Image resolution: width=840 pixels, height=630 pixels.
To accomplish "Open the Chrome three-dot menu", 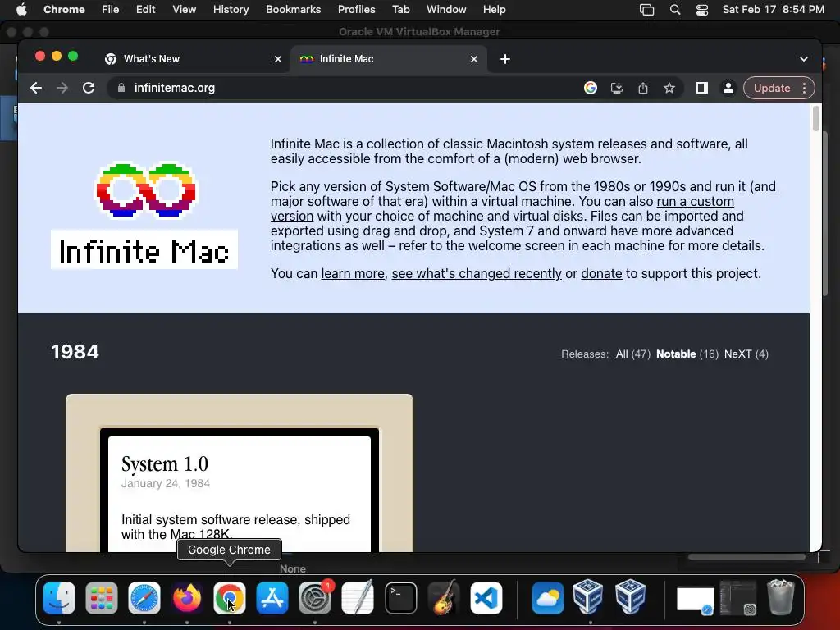I will pos(804,88).
